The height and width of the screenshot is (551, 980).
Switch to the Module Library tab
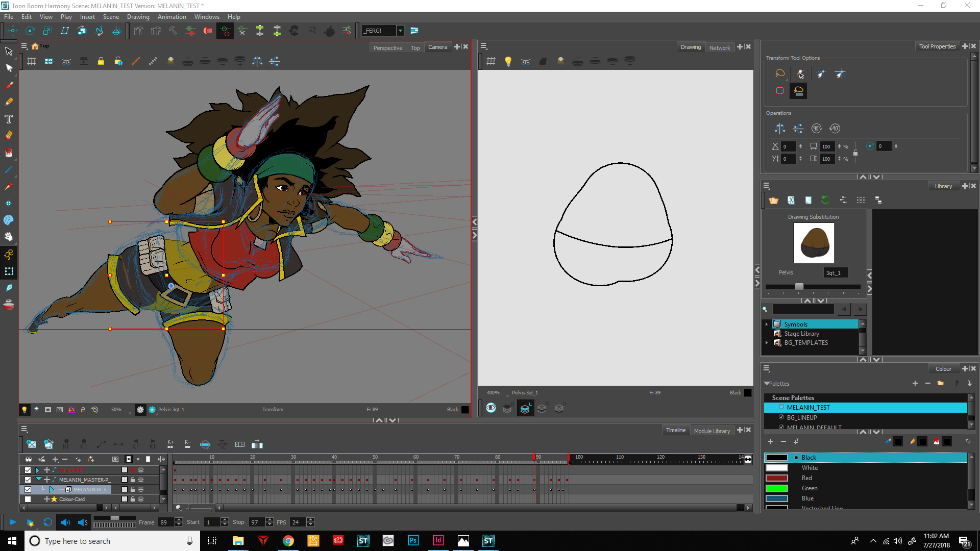pos(712,431)
